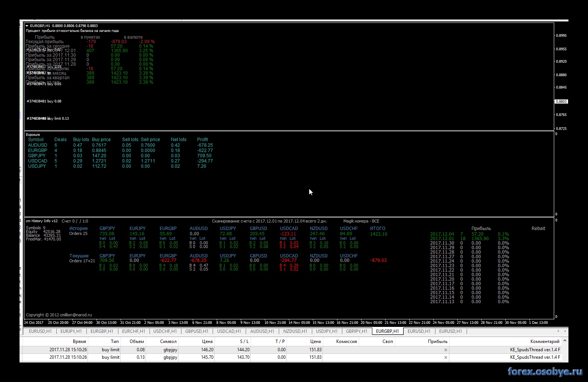Click the USDJPY profit value 7.26 in Exposure

point(202,166)
